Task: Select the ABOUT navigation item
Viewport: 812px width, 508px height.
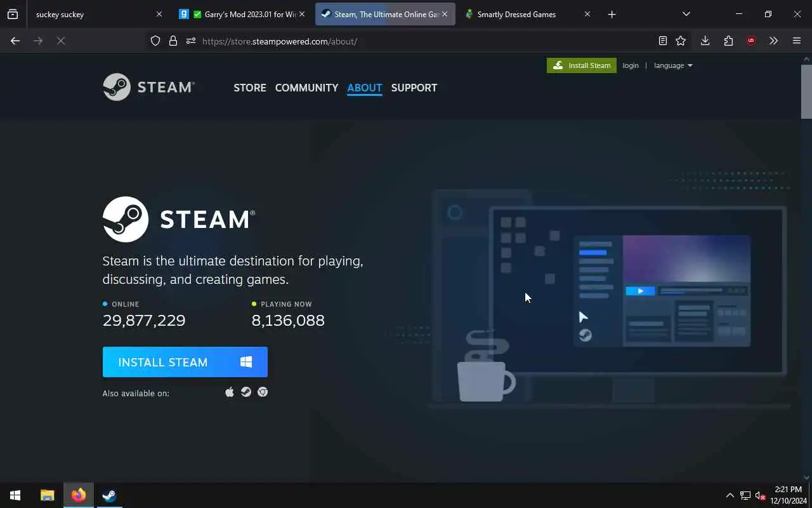Action: tap(365, 88)
